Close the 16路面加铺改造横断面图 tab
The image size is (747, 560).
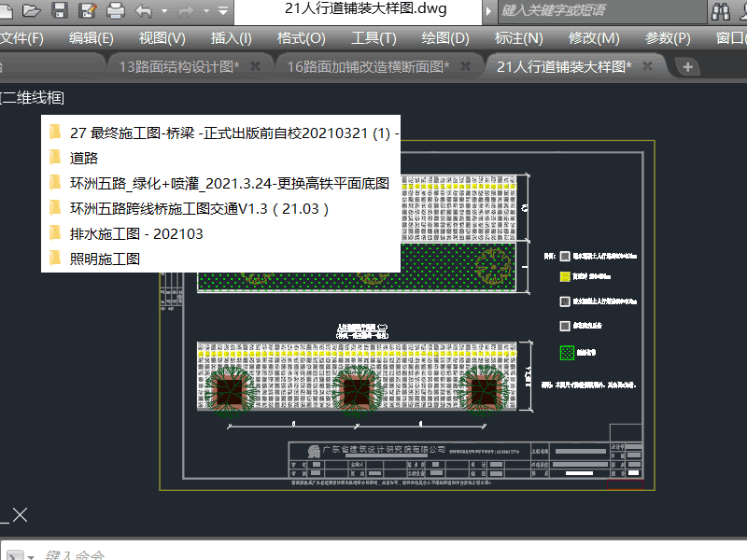point(465,66)
